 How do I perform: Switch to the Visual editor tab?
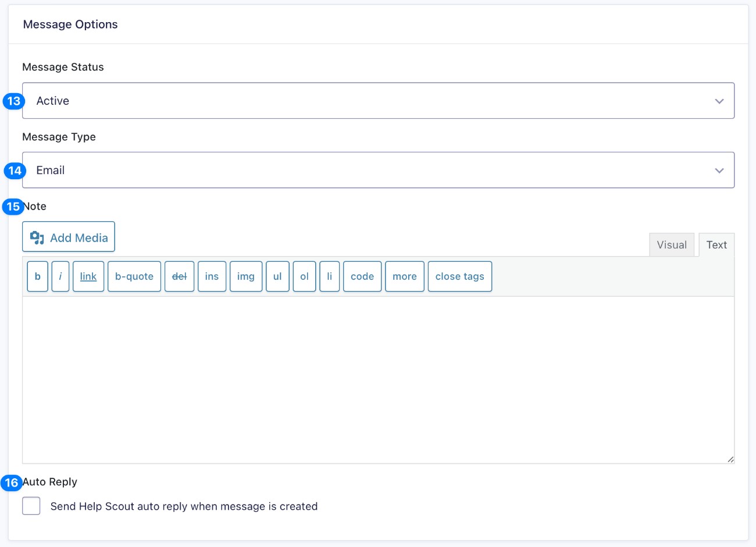click(x=672, y=245)
